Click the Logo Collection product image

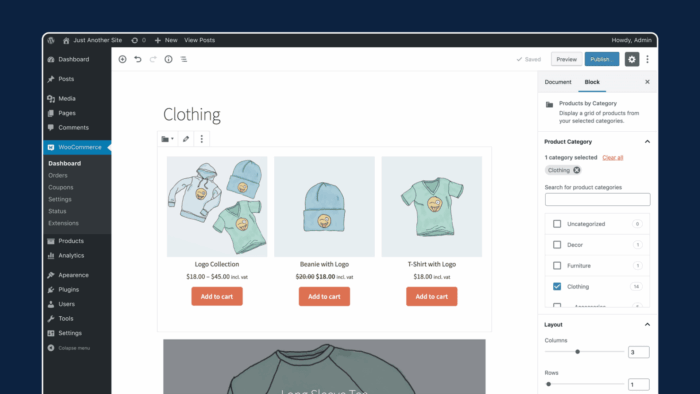217,207
